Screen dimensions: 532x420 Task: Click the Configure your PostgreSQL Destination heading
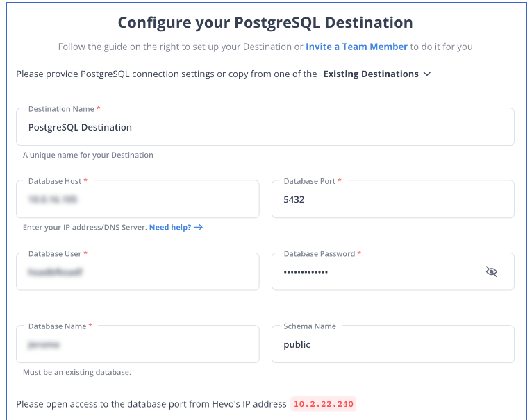click(x=265, y=23)
